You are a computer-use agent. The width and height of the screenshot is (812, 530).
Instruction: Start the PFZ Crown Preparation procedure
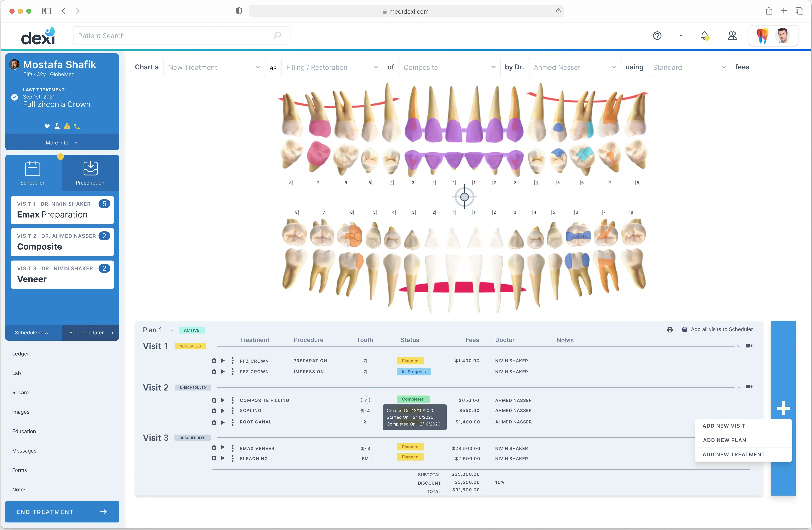pos(223,361)
